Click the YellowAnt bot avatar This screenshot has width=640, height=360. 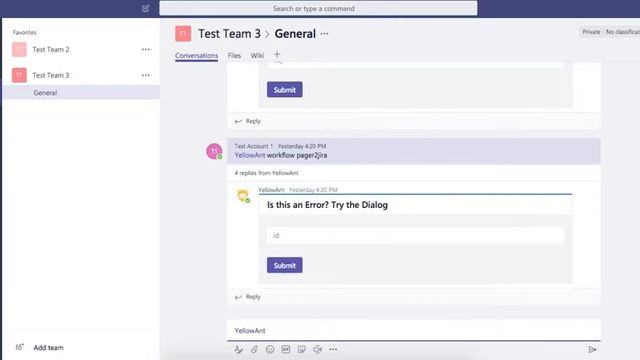pyautogui.click(x=243, y=196)
